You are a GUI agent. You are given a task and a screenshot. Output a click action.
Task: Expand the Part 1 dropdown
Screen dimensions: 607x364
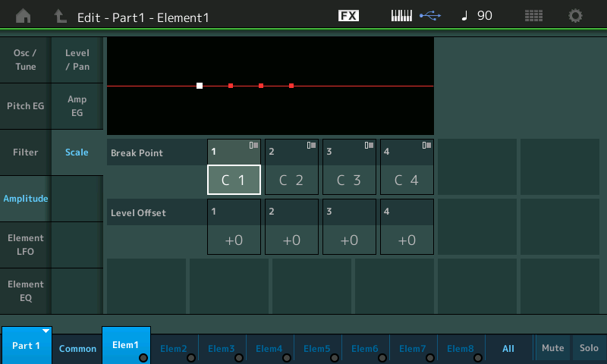click(26, 345)
